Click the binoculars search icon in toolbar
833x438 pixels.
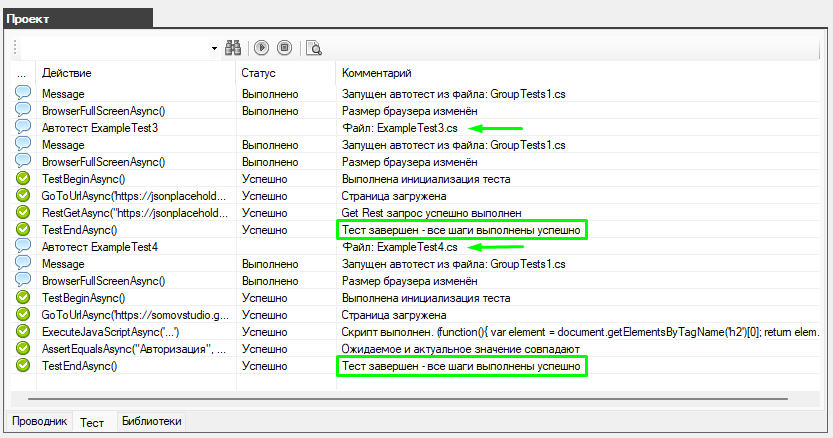pos(234,47)
